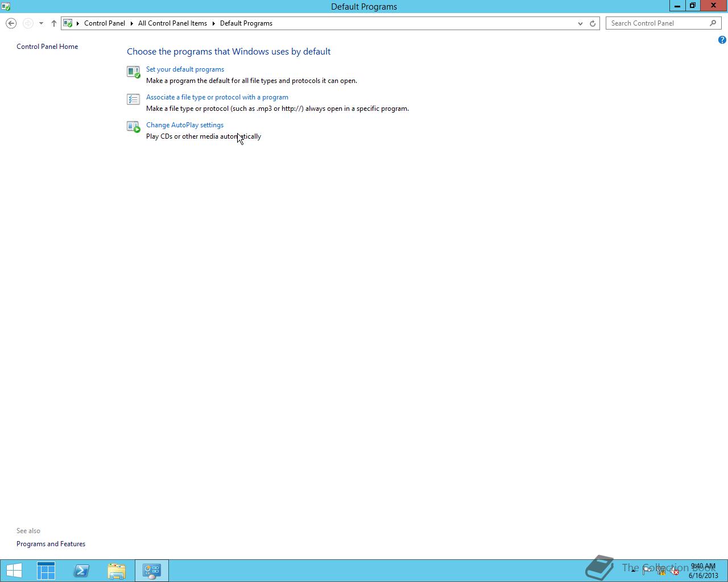The height and width of the screenshot is (582, 728).
Task: Click the network warning tray icon
Action: (661, 571)
